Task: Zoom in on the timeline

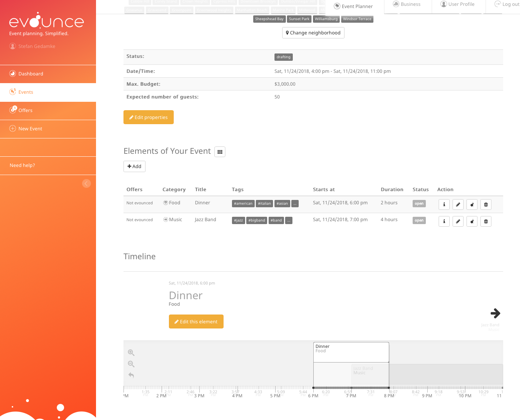Action: [x=131, y=353]
